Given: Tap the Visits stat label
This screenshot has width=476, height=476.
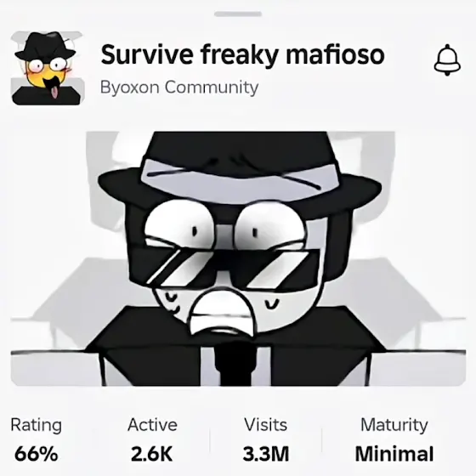Looking at the screenshot, I should [x=265, y=425].
